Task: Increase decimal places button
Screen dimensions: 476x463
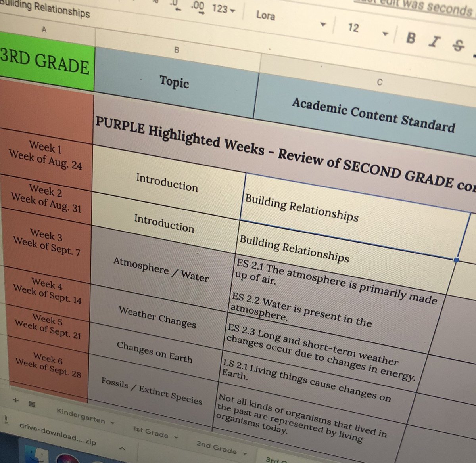Action: pos(197,7)
